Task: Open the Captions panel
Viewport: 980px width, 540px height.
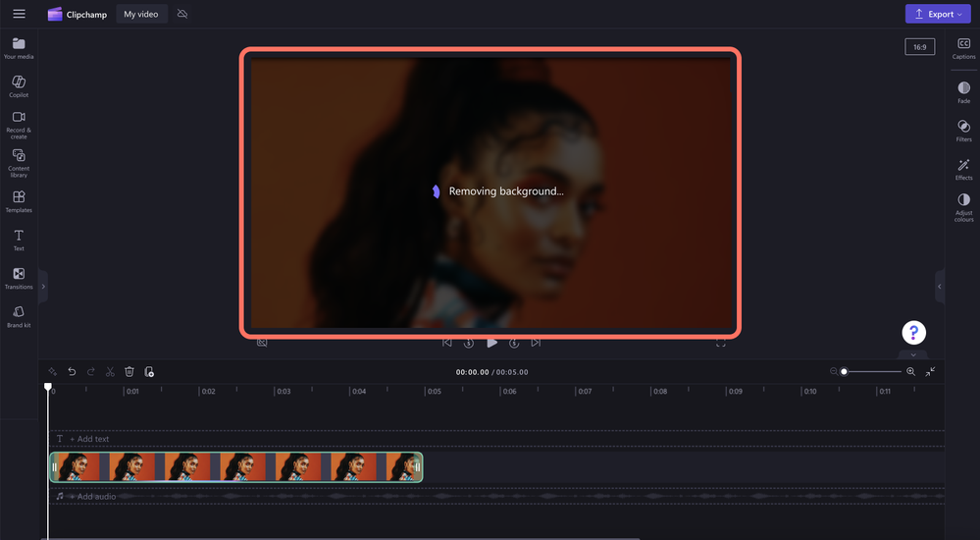Action: [963, 48]
